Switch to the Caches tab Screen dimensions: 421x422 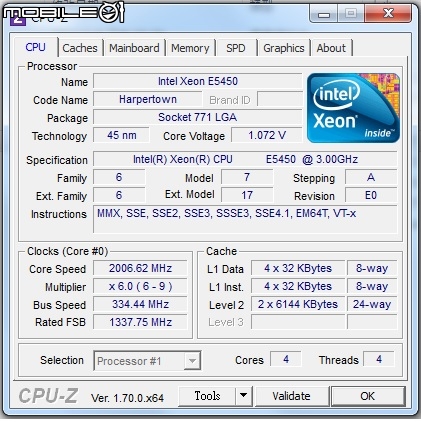(80, 48)
